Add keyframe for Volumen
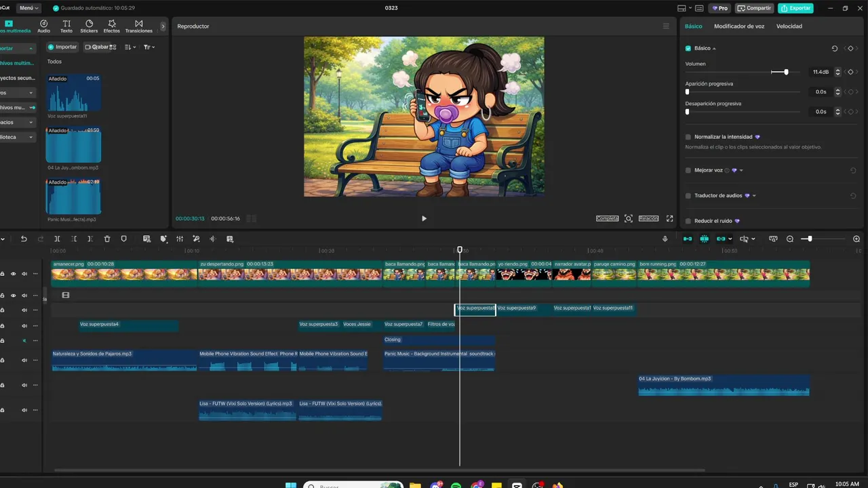 tap(850, 72)
